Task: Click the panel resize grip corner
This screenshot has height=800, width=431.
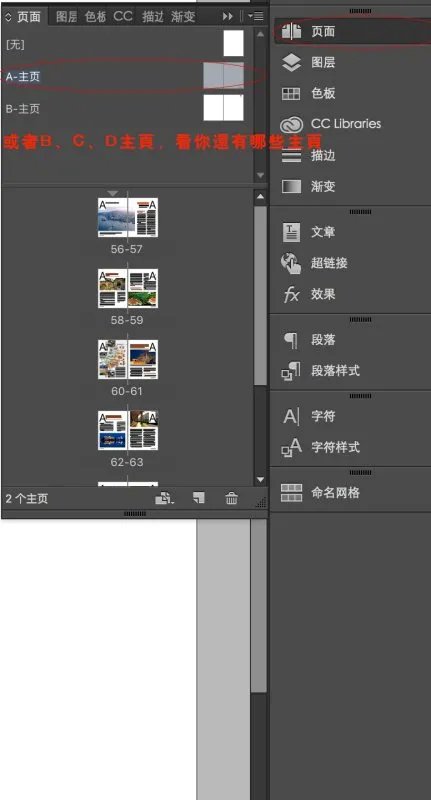Action: coord(261,503)
